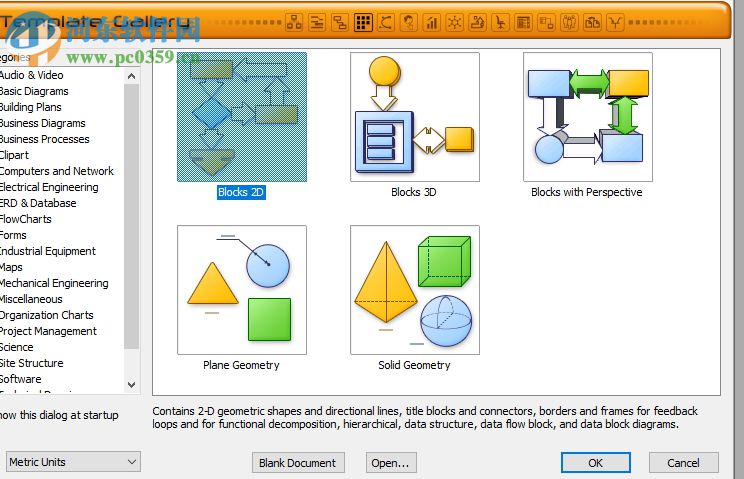744x479 pixels.
Task: Select the house and landscape icon
Action: click(477, 22)
